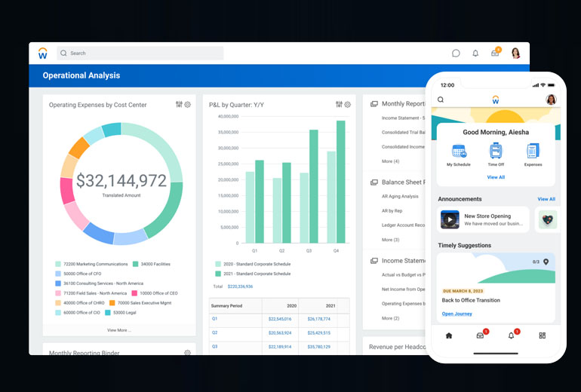581x392 pixels.
Task: Click the 60000 Office of CIO legend entry
Action: (78, 313)
